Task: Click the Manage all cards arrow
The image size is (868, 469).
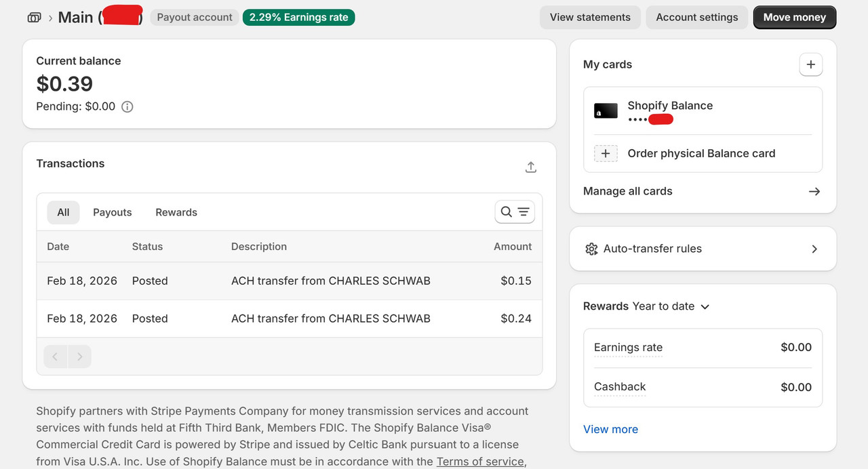Action: click(814, 192)
